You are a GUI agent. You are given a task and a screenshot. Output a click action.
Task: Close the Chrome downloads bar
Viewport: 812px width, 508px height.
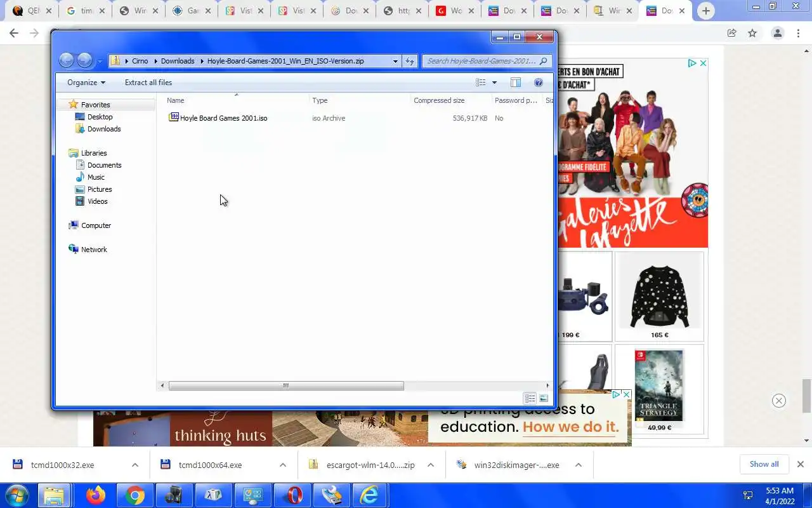click(801, 464)
